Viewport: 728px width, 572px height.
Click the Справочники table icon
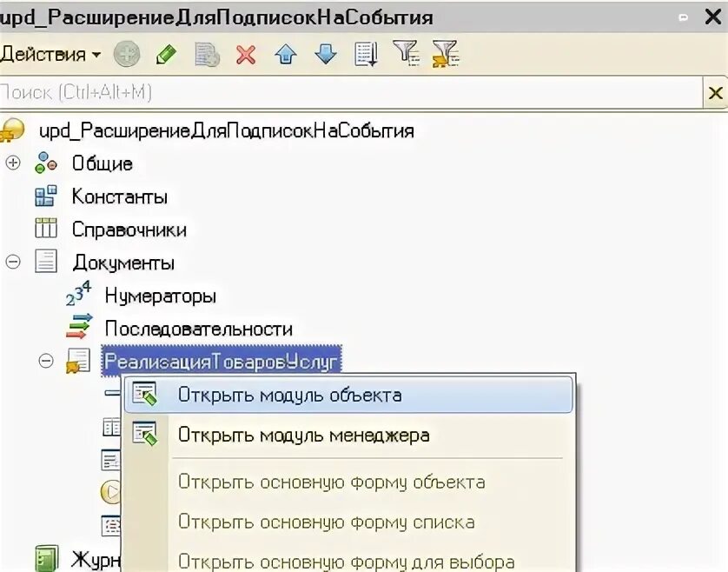click(x=46, y=228)
